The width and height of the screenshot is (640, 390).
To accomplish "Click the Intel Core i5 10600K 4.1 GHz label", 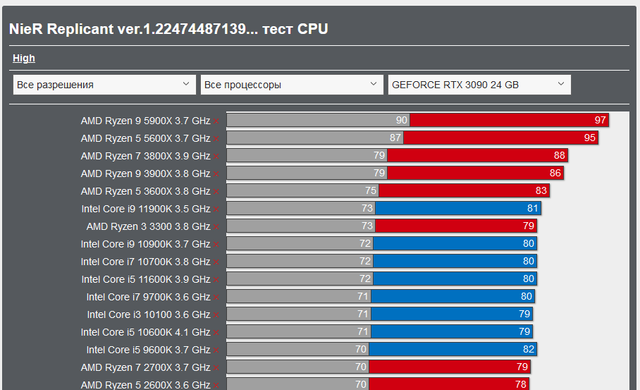I will click(145, 332).
